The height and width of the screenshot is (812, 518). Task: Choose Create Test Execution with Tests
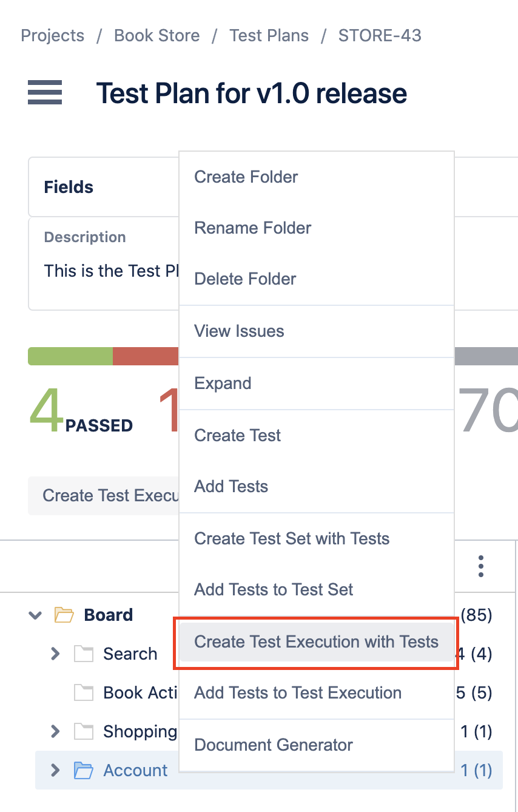316,641
